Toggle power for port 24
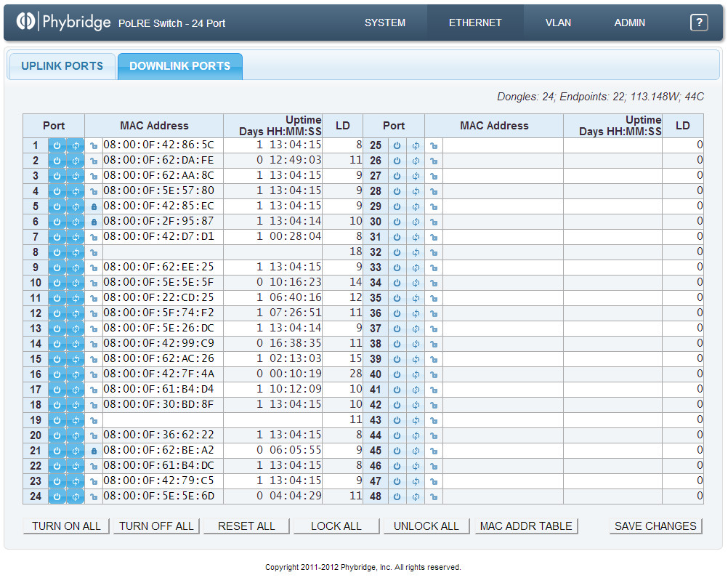Image resolution: width=728 pixels, height=583 pixels. (x=57, y=496)
